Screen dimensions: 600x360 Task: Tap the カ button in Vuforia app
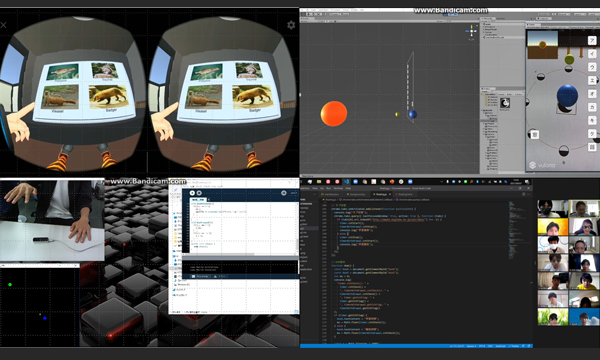(592, 107)
